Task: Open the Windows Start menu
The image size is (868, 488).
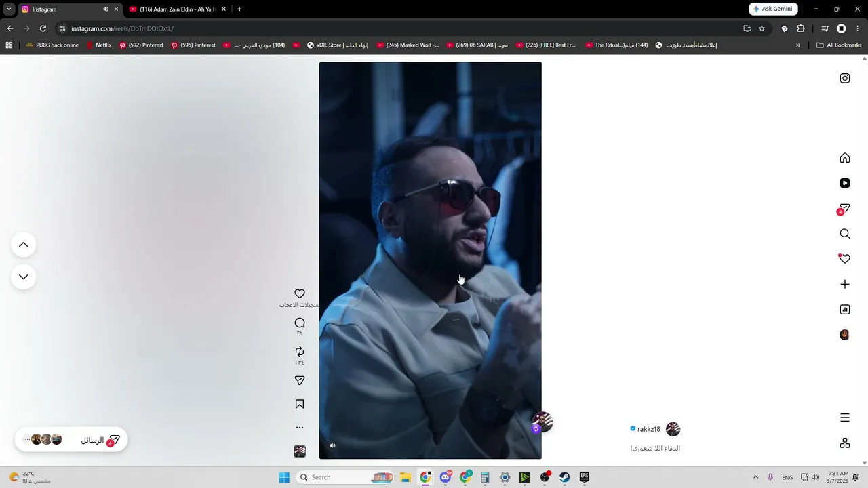Action: (284, 477)
